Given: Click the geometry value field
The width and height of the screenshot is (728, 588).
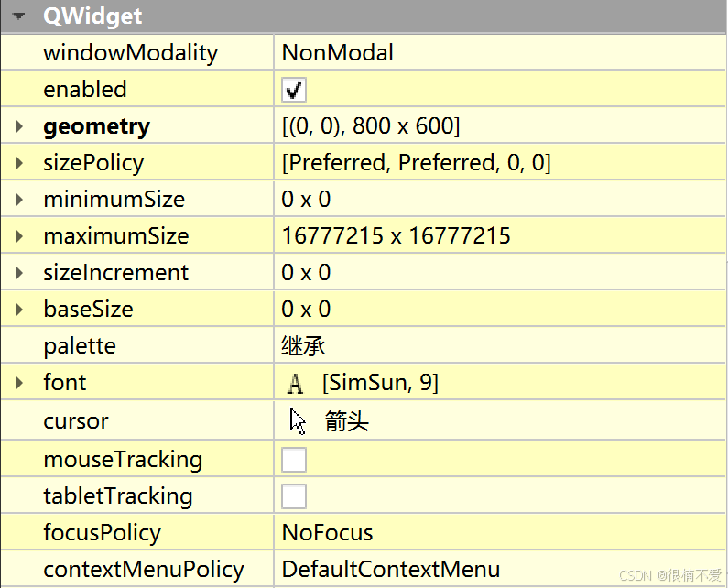Looking at the screenshot, I should point(500,125).
